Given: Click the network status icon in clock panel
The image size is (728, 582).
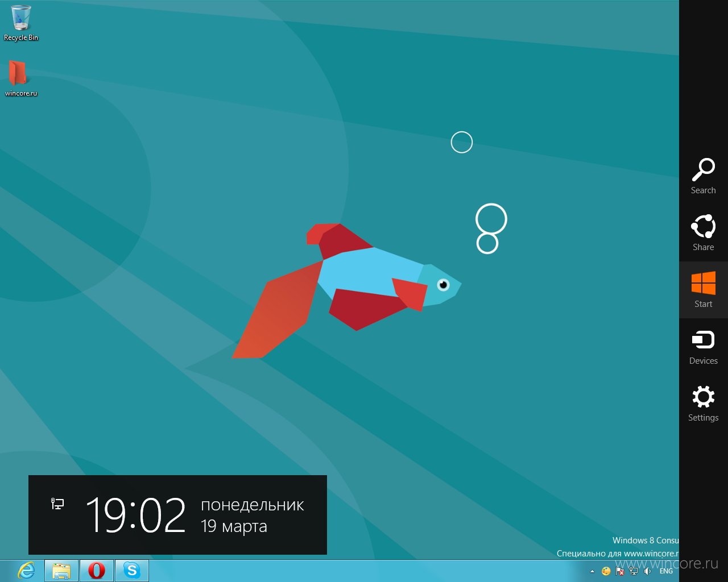Looking at the screenshot, I should coord(57,504).
